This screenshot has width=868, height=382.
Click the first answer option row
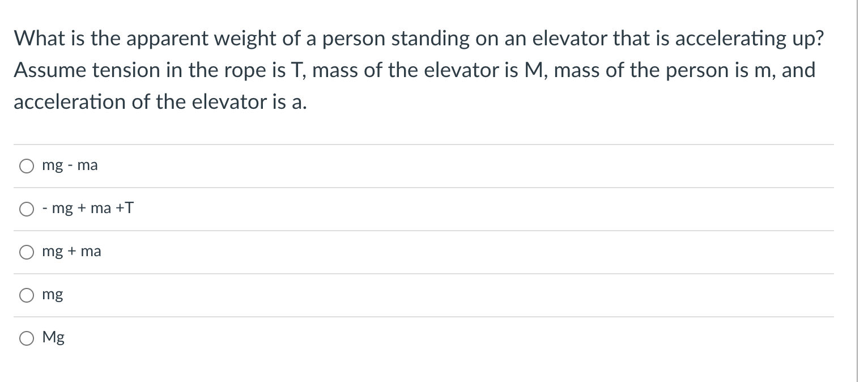(x=424, y=165)
